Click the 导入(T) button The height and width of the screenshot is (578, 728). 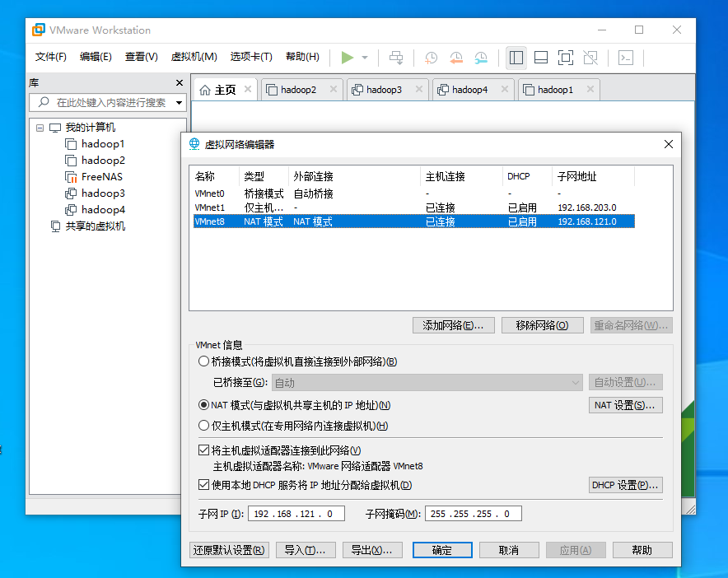point(305,550)
